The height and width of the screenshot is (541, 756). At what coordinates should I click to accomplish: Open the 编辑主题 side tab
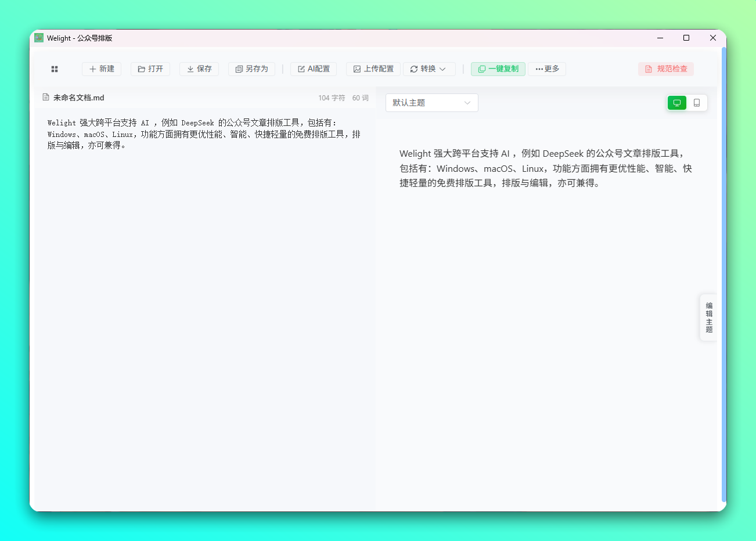pos(709,318)
